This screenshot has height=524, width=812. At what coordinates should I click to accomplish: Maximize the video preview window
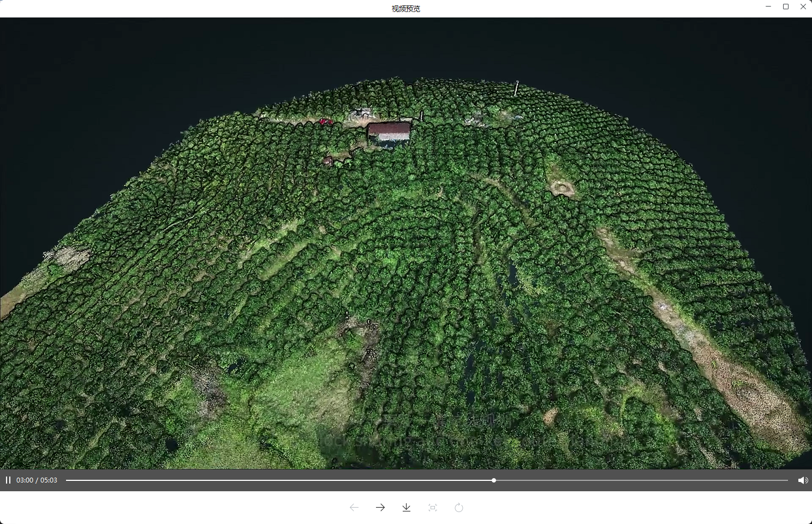(786, 7)
